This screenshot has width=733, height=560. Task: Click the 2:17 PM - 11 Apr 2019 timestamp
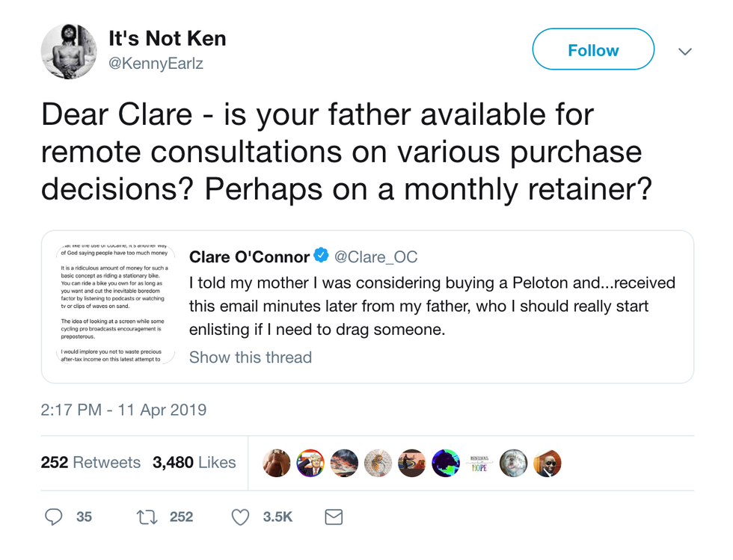click(x=123, y=410)
